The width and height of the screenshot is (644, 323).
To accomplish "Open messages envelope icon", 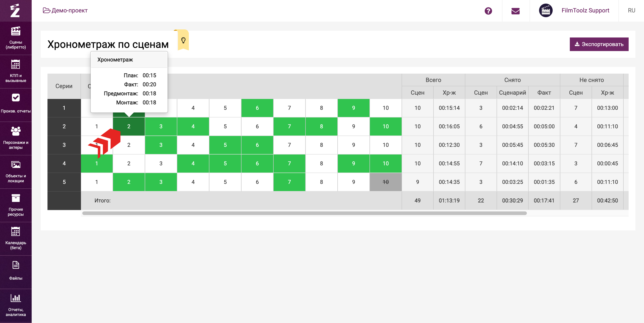I will [515, 11].
